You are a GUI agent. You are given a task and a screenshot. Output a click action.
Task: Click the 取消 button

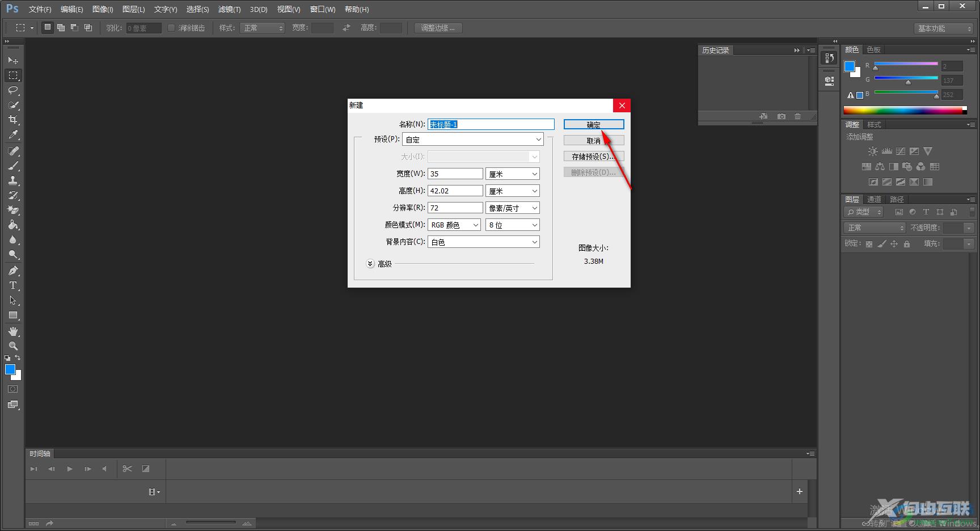594,141
